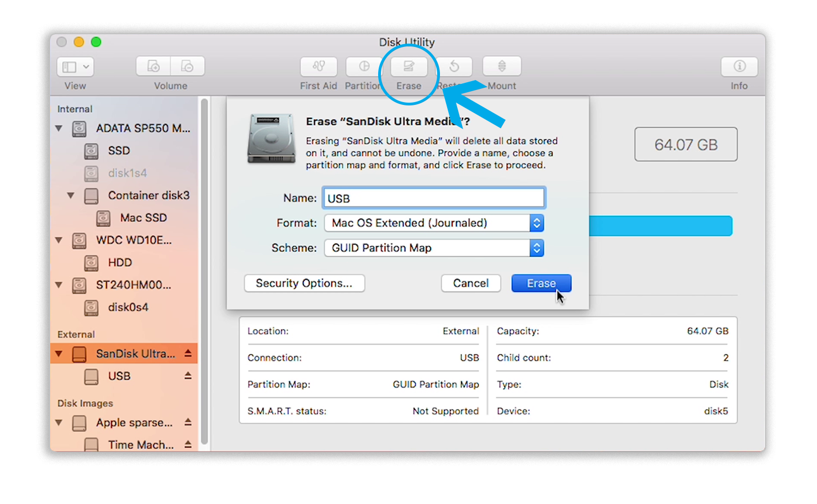Open the Scheme dropdown
Screen dimensions: 817x504
click(434, 248)
